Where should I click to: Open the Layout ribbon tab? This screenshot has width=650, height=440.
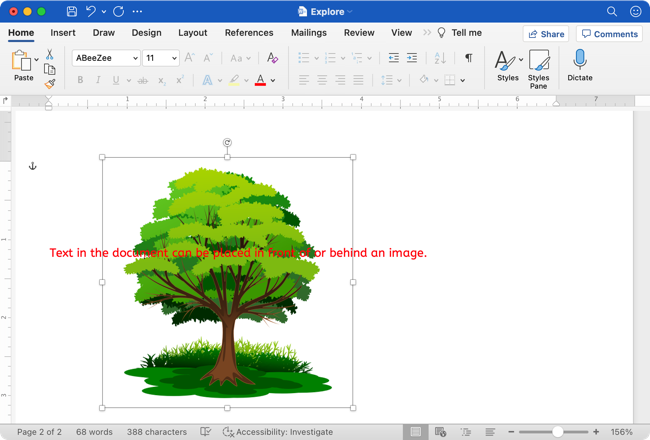point(193,33)
